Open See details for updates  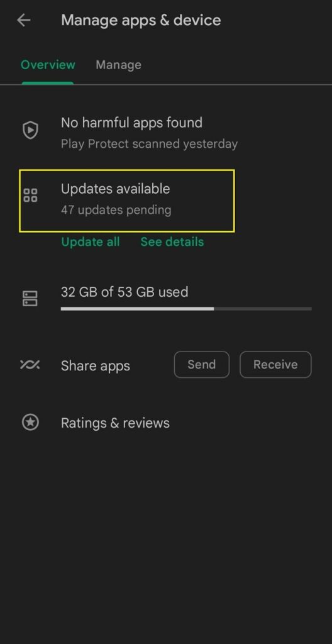point(172,242)
